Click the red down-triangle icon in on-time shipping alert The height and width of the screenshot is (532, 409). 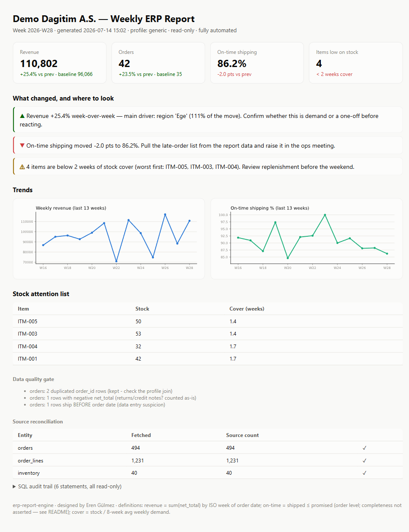click(x=22, y=146)
